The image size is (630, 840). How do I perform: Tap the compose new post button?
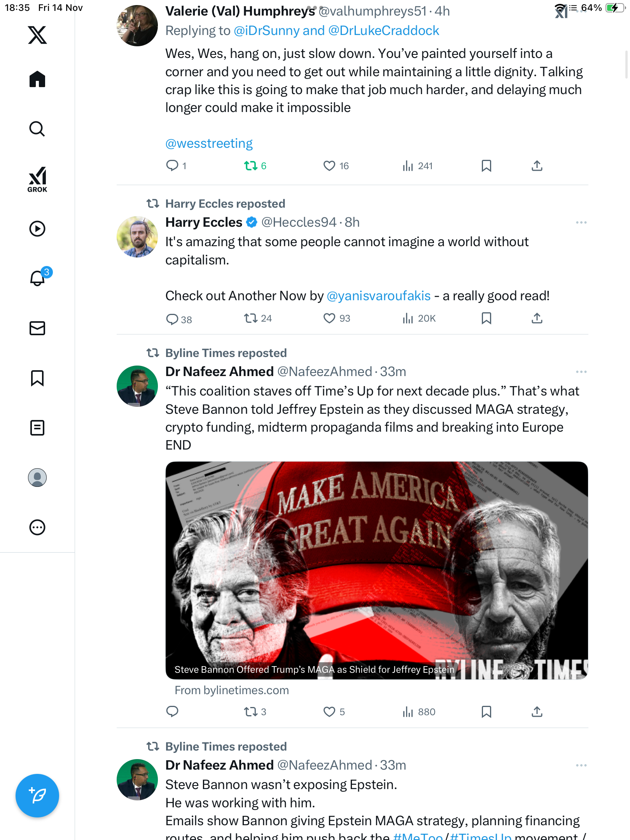click(x=37, y=796)
